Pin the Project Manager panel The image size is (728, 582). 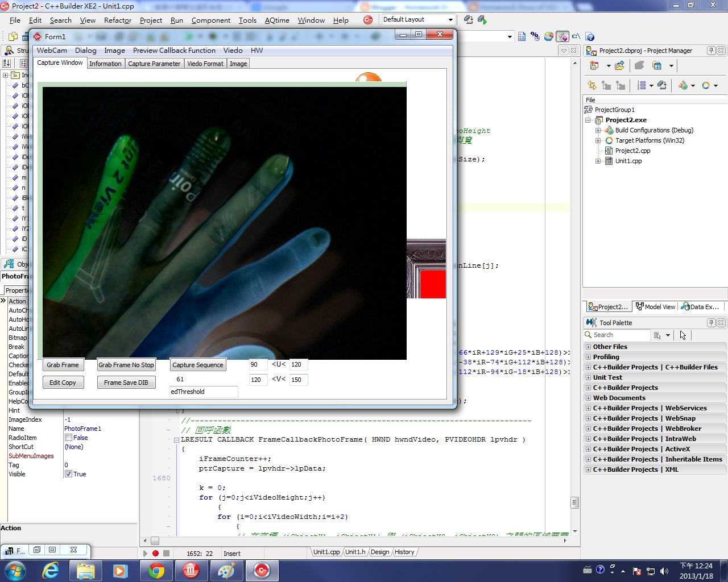pos(711,51)
